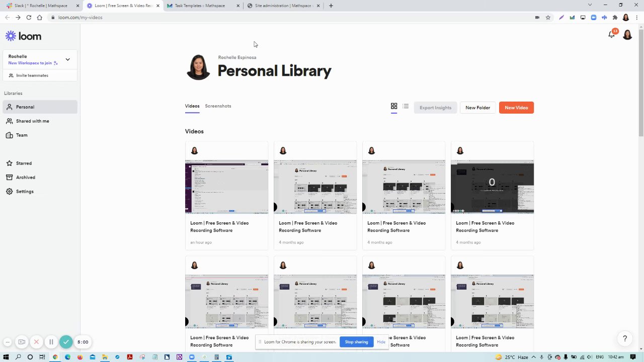Open the help question mark button

point(625,339)
